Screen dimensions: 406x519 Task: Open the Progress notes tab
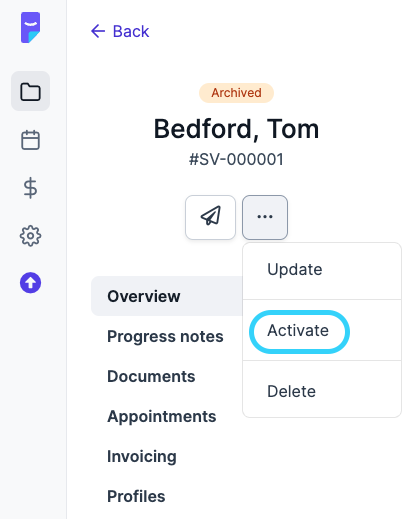click(165, 336)
